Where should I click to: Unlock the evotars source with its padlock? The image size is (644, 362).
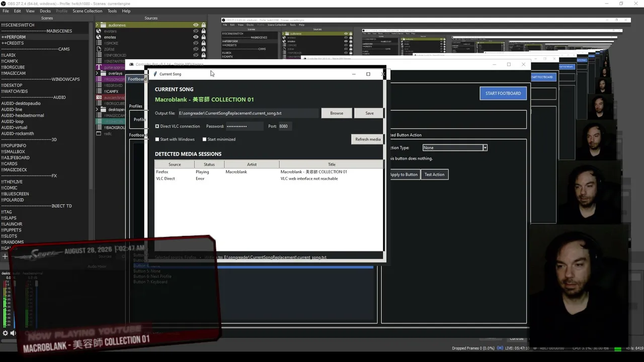[x=203, y=31]
